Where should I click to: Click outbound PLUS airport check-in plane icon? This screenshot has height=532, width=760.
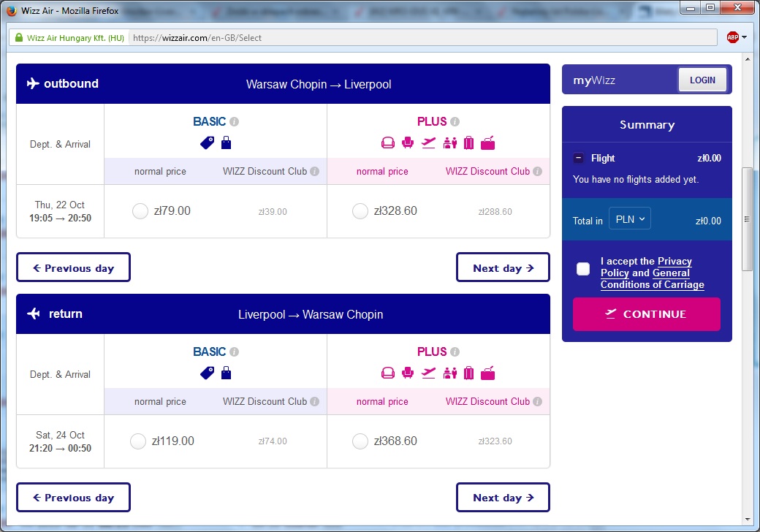click(428, 143)
